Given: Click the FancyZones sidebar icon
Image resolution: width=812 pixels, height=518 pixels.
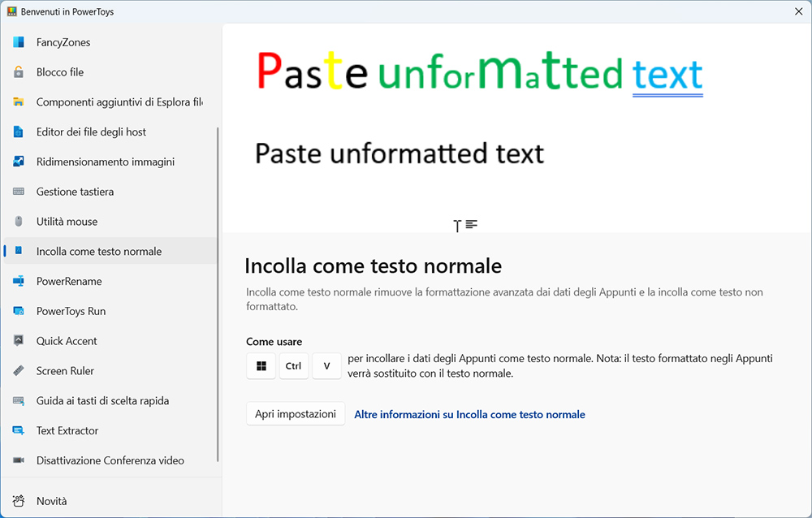Looking at the screenshot, I should coord(19,42).
